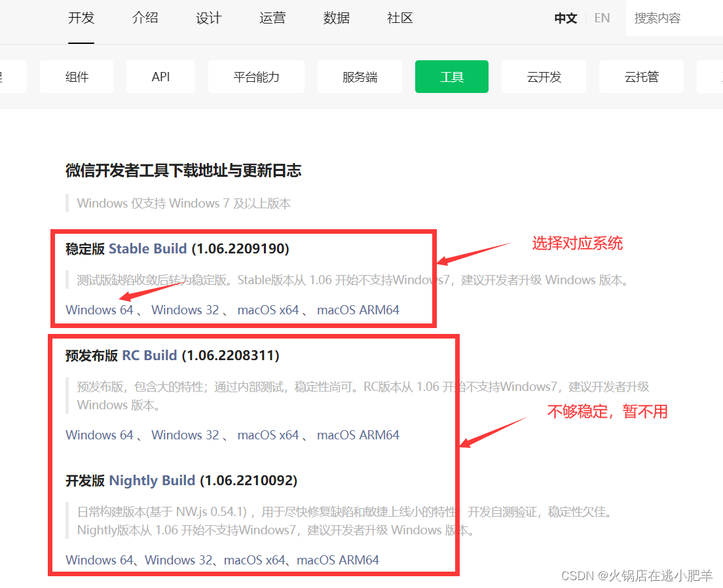The image size is (723, 588).
Task: Select 中文 language option
Action: click(566, 18)
